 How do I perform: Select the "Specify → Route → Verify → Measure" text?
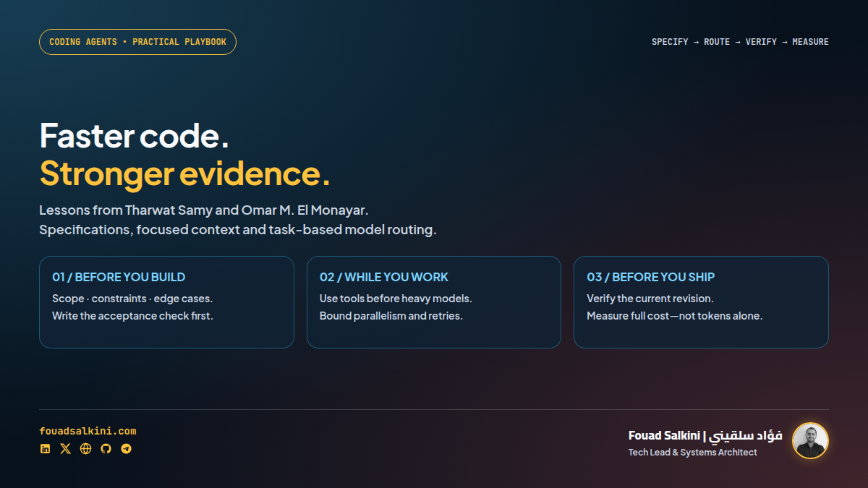740,42
